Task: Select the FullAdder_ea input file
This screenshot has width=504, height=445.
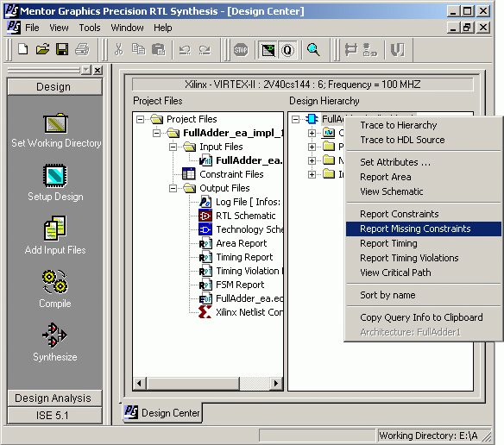Action: point(249,160)
